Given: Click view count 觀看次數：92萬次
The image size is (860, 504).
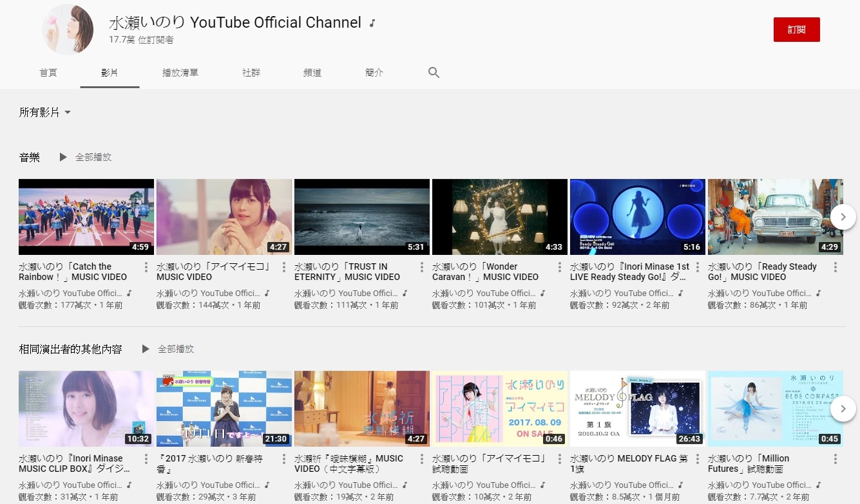Looking at the screenshot, I should 606,305.
